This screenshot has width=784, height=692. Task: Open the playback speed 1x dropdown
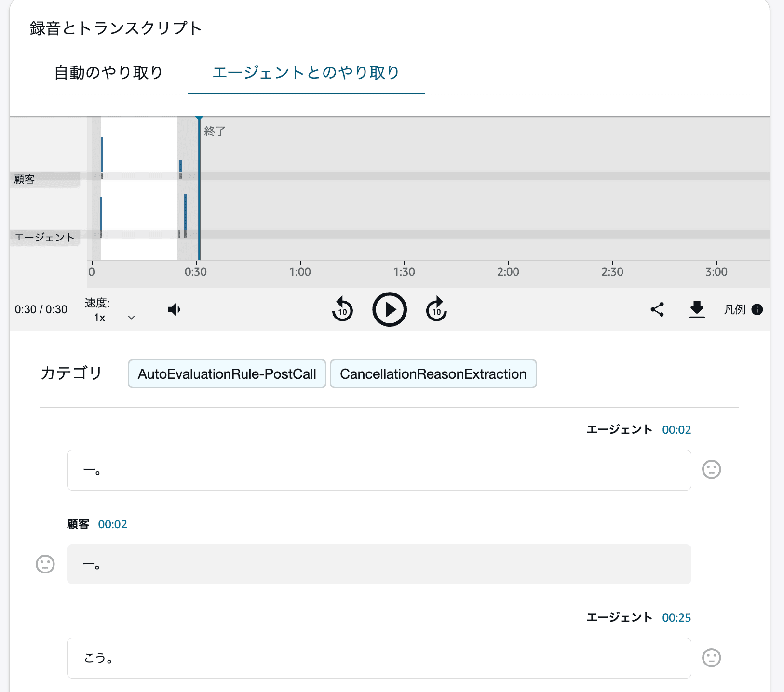[x=114, y=318]
